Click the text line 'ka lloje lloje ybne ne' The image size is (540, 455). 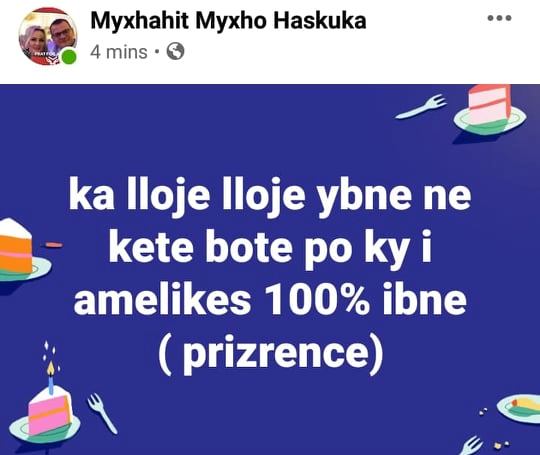pyautogui.click(x=270, y=196)
